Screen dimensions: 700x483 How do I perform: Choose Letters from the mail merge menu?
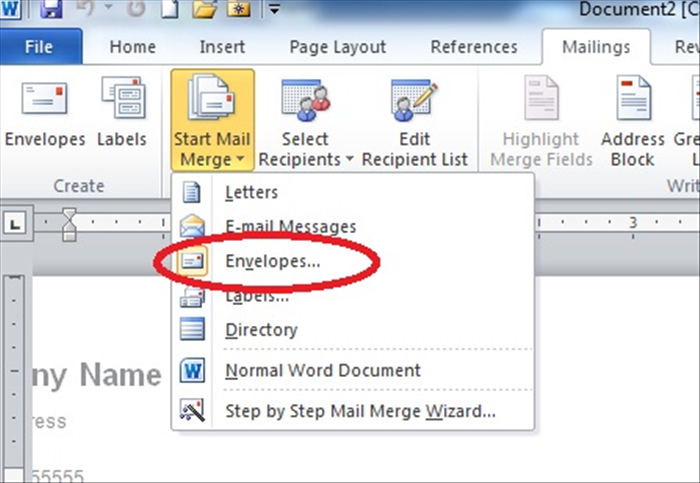coord(353,192)
